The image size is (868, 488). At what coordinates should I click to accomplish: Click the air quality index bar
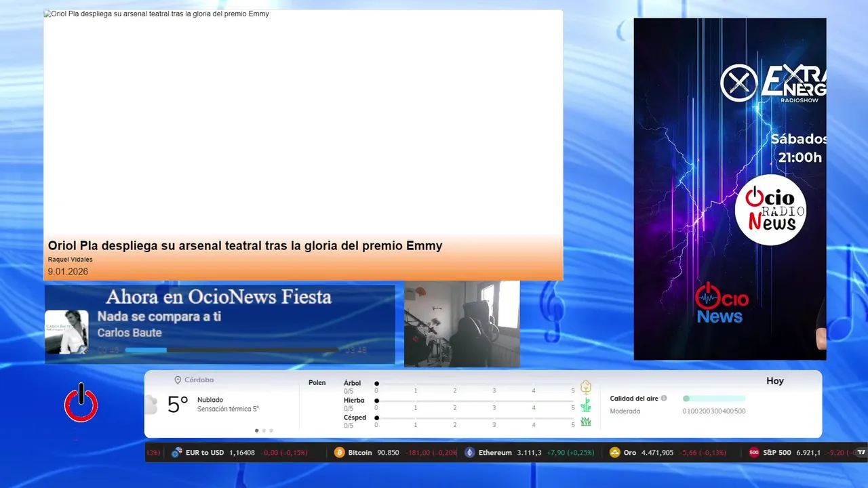pos(714,399)
